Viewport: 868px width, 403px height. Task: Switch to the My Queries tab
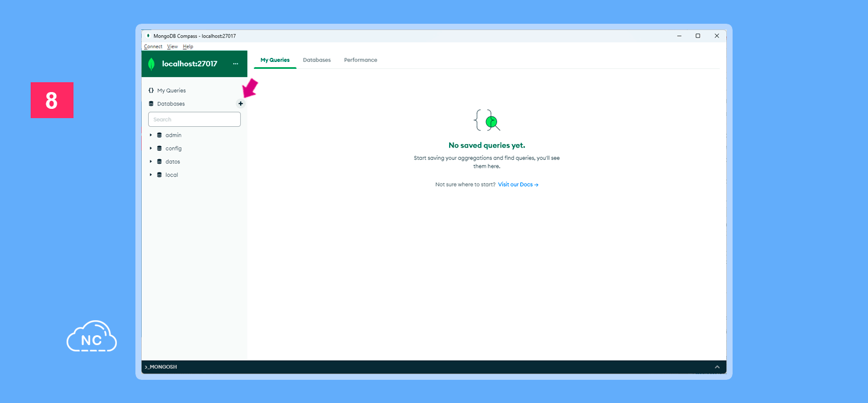click(x=275, y=60)
